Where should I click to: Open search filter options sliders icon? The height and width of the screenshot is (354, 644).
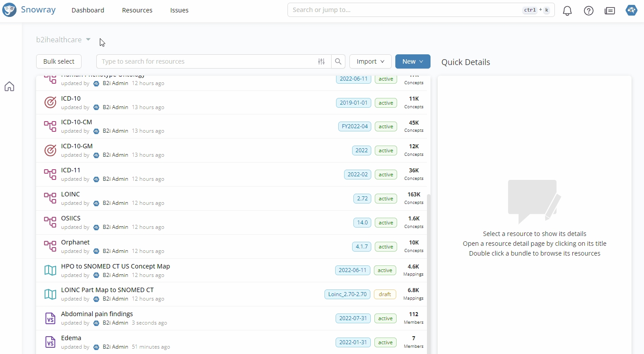coord(321,61)
